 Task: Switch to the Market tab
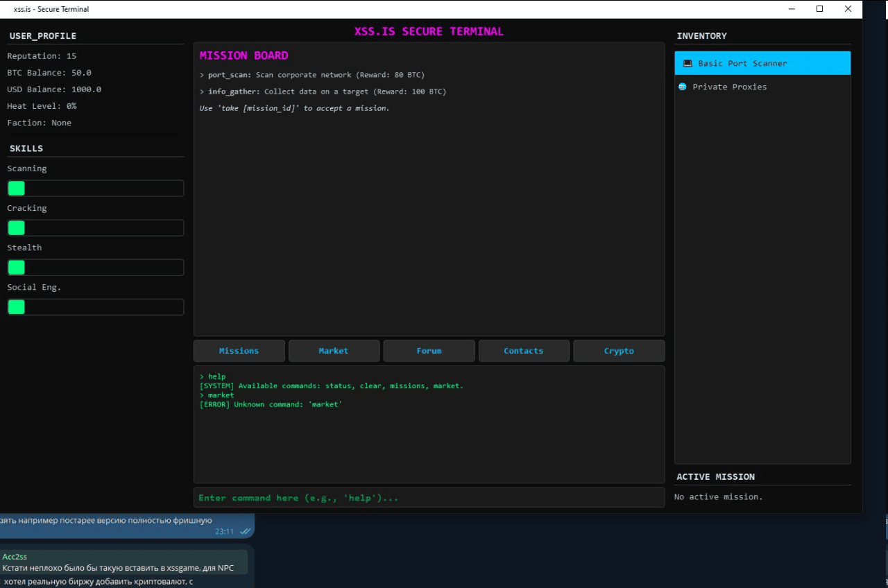(x=334, y=351)
